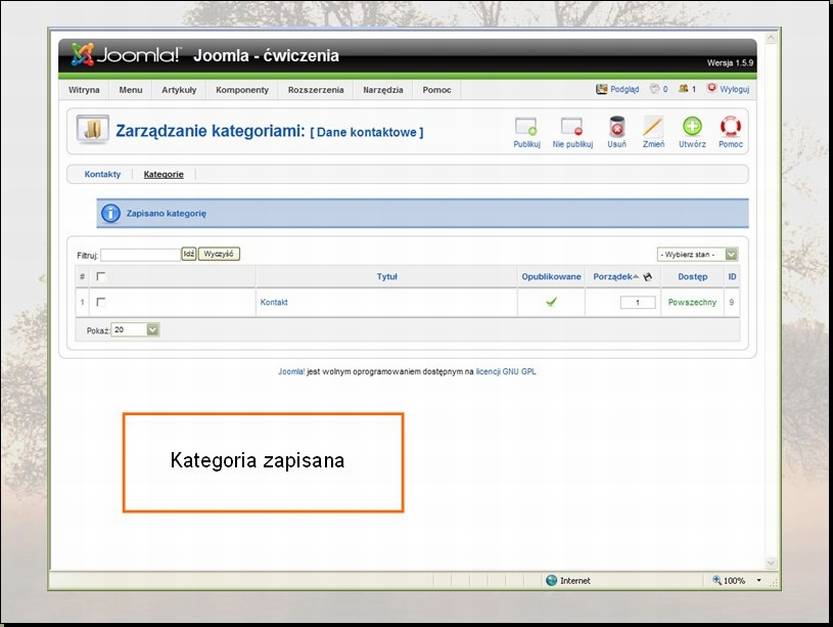Sort by Opublikowane column header
The width and height of the screenshot is (833, 627).
[x=551, y=276]
